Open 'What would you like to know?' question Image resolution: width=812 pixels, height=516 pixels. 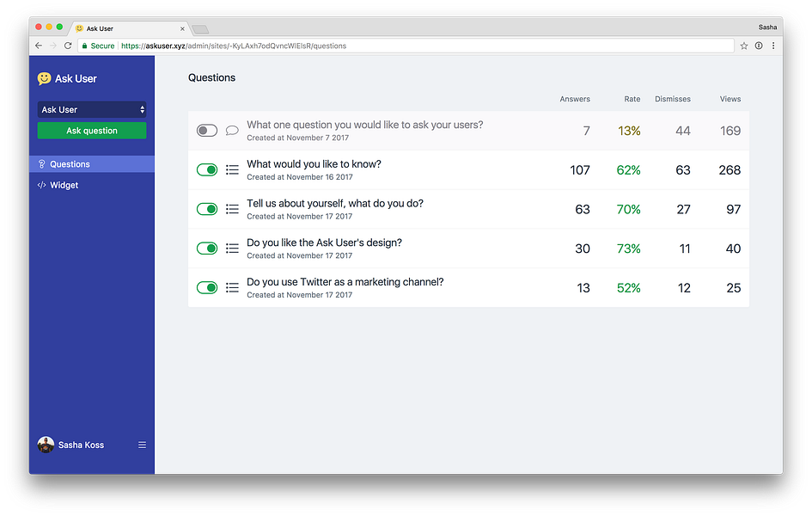click(x=314, y=164)
